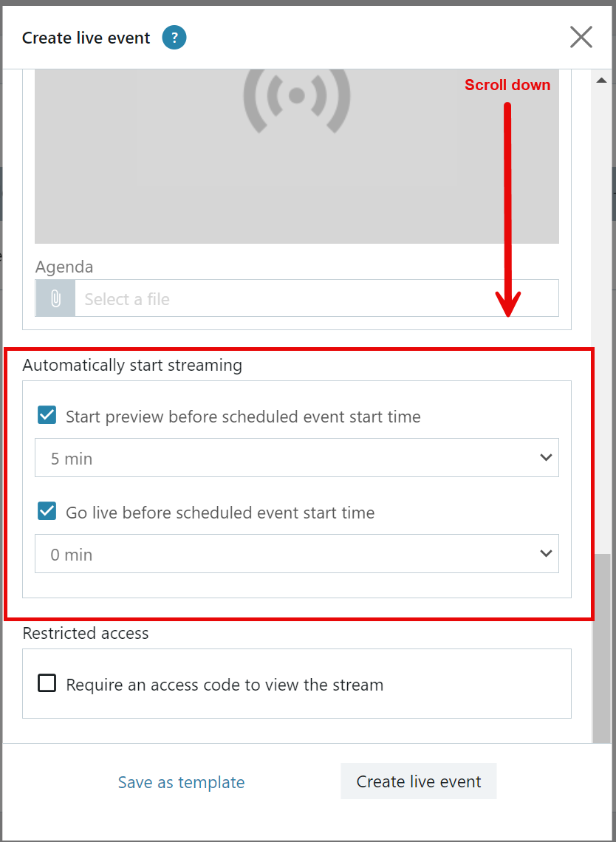Open the preview start time dropdown
The image size is (616, 842).
(296, 457)
